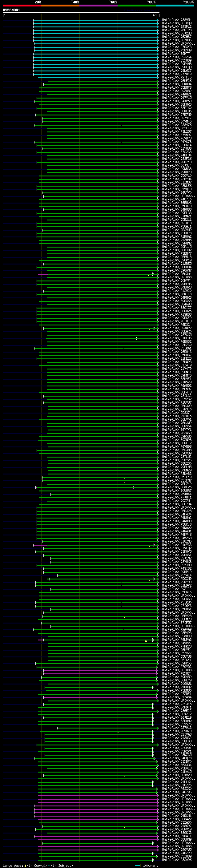Select hit label UniRef100_Q6ZH87

tap(176, 37)
